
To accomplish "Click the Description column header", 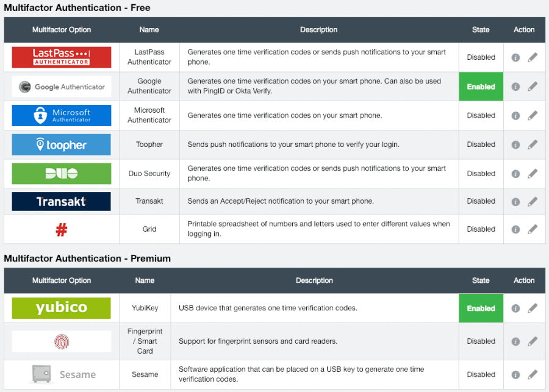I will point(318,29).
